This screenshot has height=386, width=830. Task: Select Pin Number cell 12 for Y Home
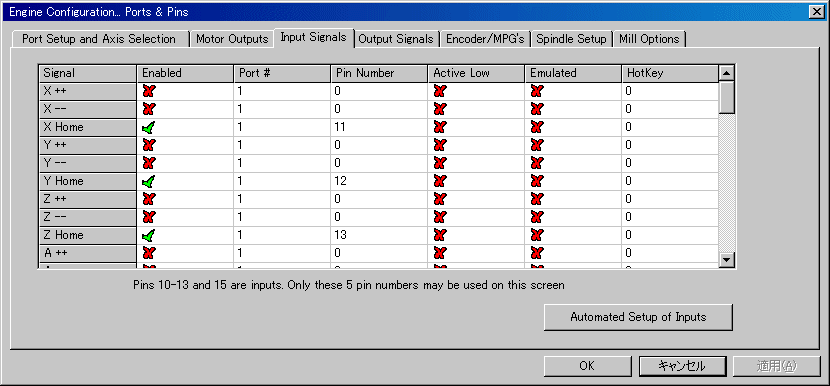click(x=379, y=181)
